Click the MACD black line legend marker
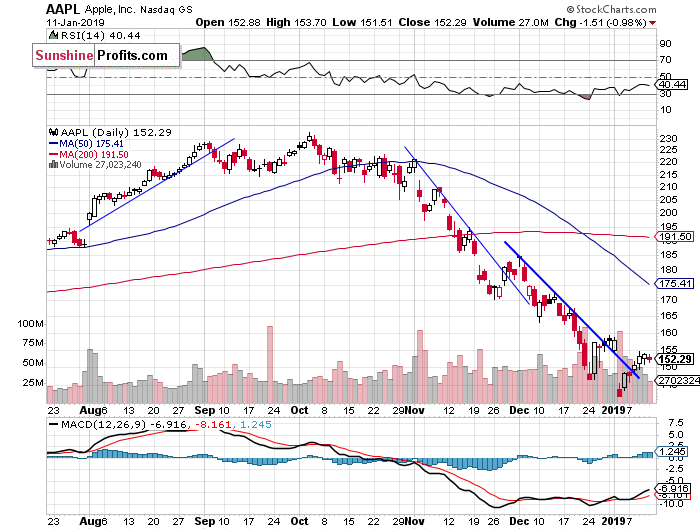Viewport: 700px width, 530px height. tap(54, 425)
